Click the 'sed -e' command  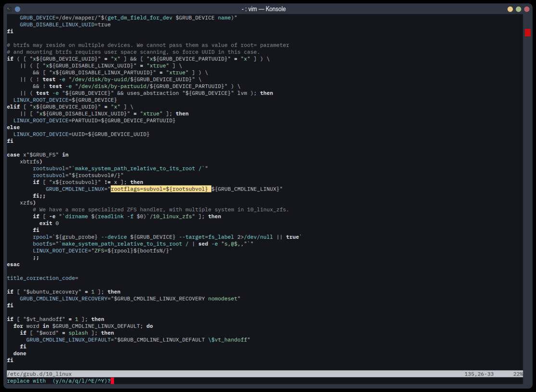(208, 243)
